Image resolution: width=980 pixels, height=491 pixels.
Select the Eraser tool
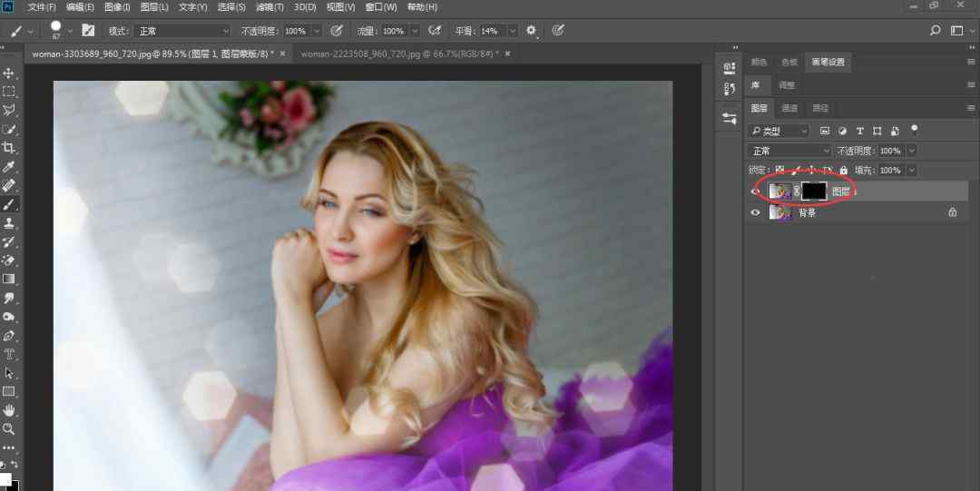(9, 260)
